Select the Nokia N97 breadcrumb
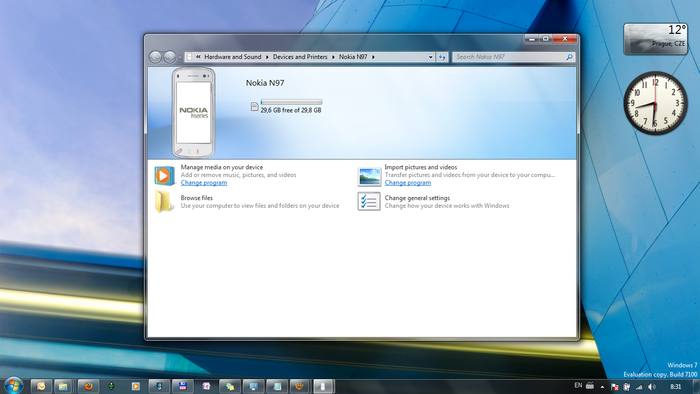This screenshot has width=700, height=394. [353, 57]
